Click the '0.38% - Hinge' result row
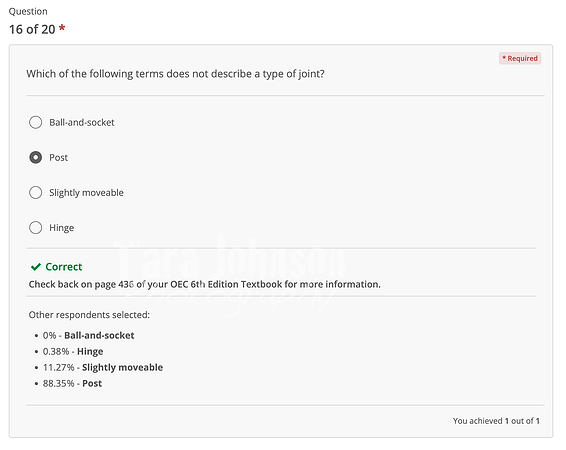566x450 pixels. [x=73, y=351]
